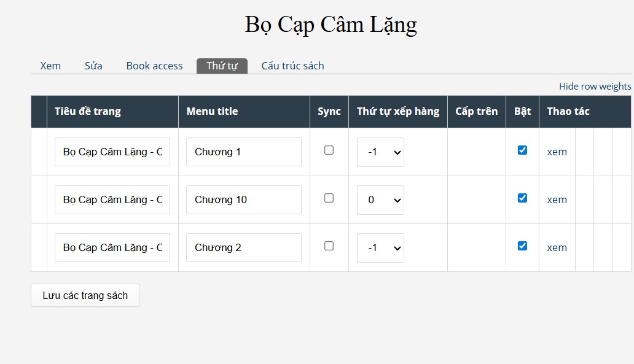Image resolution: width=634 pixels, height=364 pixels.
Task: Click the Lưu các trang sách button
Action: (x=85, y=295)
